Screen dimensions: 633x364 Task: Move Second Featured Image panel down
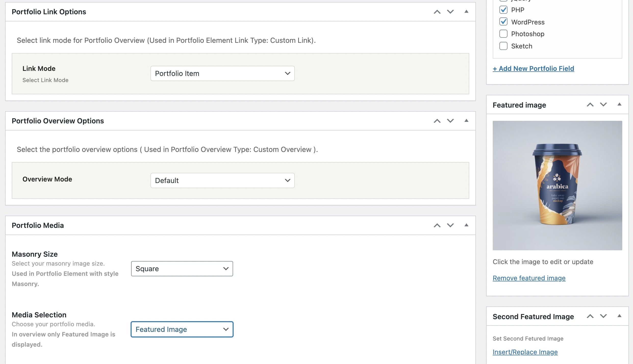click(603, 316)
